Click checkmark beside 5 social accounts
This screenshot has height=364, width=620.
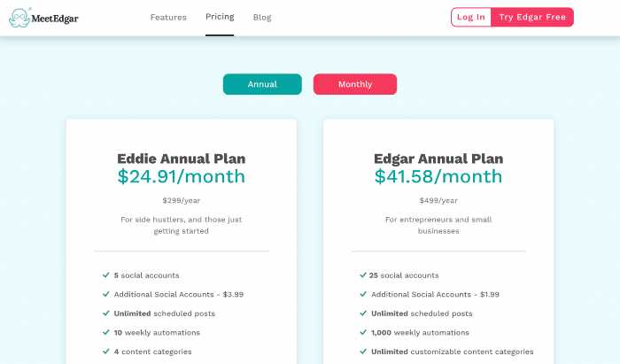(x=106, y=275)
